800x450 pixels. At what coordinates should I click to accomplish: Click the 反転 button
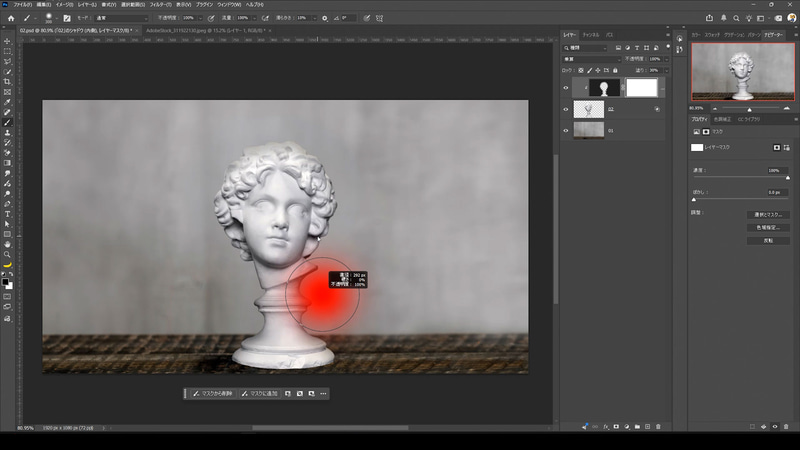[768, 240]
